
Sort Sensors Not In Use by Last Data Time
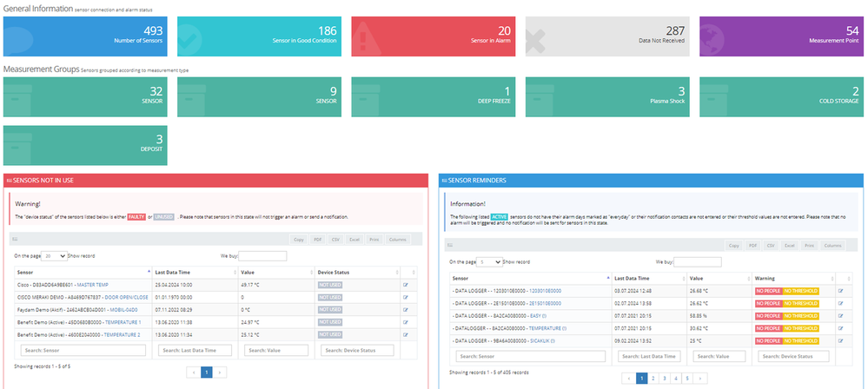195,272
